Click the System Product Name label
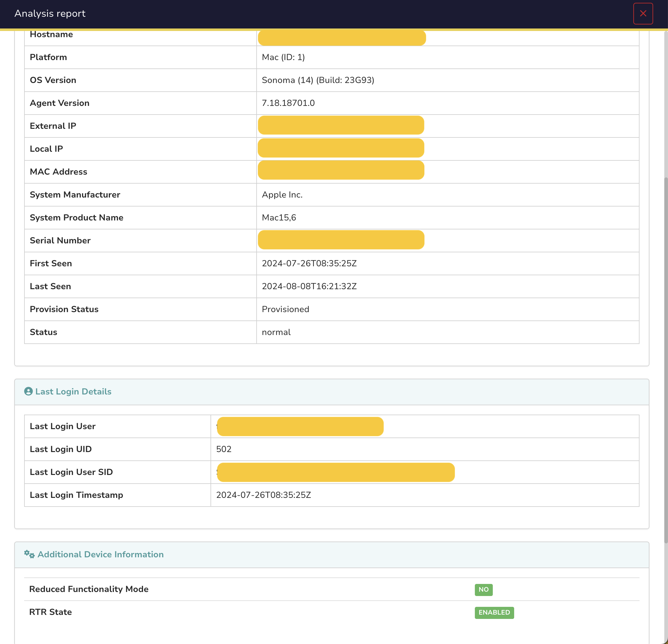 76,218
